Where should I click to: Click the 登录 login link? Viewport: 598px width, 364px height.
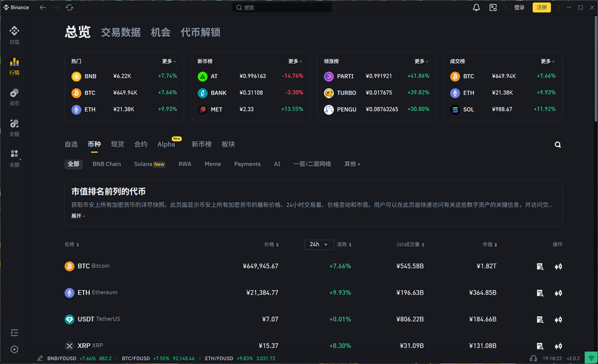point(518,7)
